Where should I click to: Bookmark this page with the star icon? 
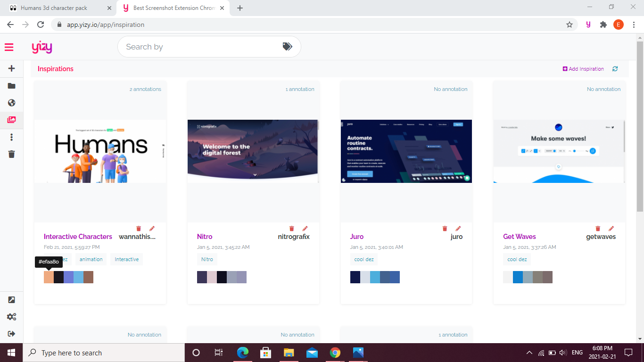coord(570,25)
